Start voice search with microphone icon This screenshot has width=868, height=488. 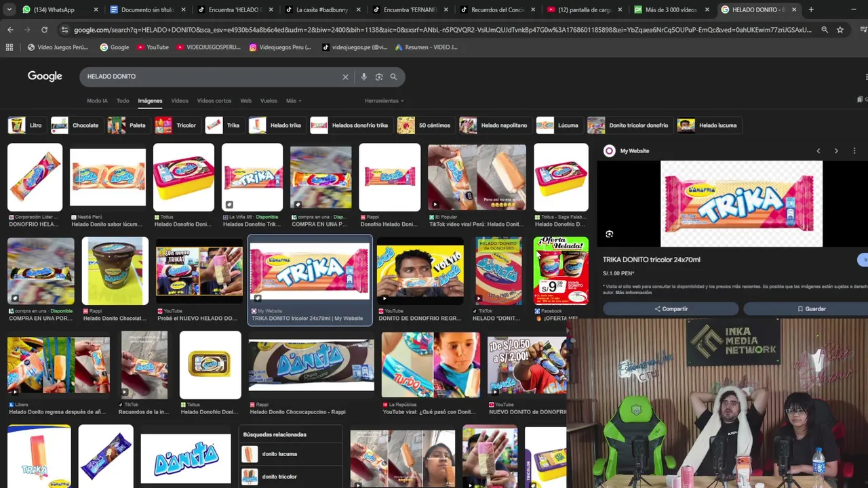coord(364,77)
